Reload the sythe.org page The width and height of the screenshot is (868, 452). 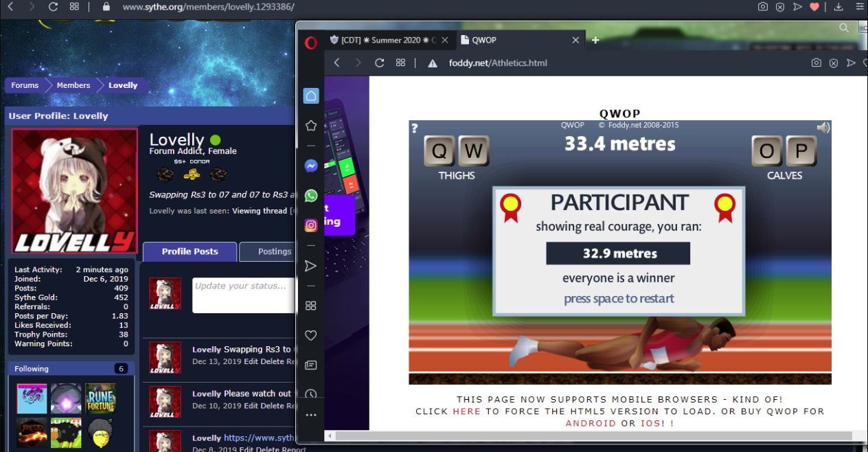53,7
